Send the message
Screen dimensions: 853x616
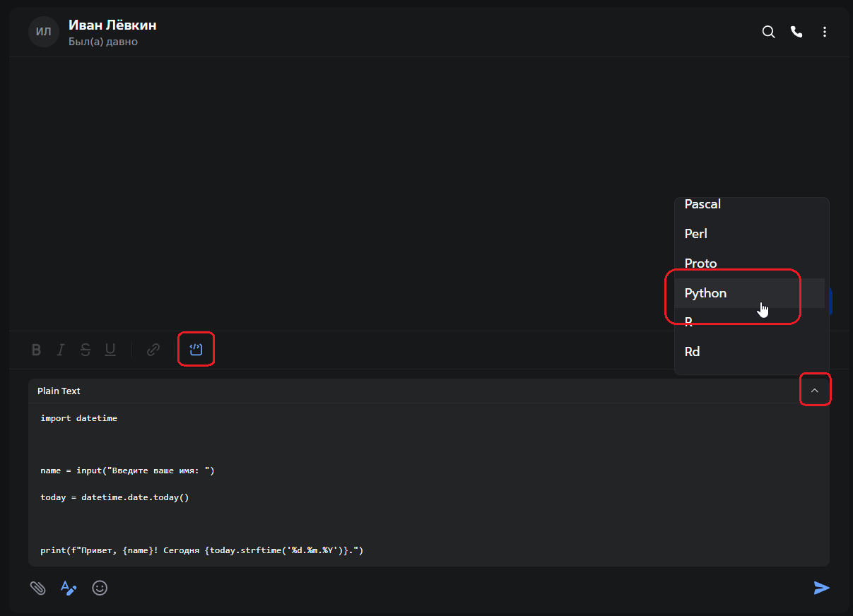[822, 588]
